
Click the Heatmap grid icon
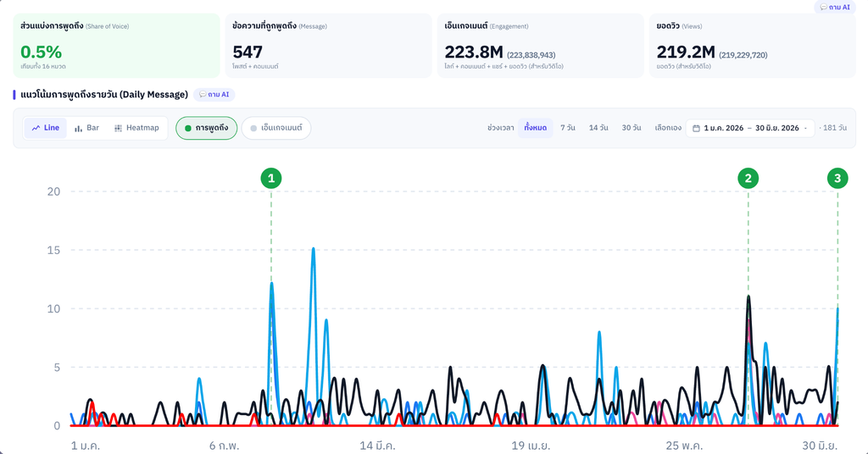tap(118, 128)
